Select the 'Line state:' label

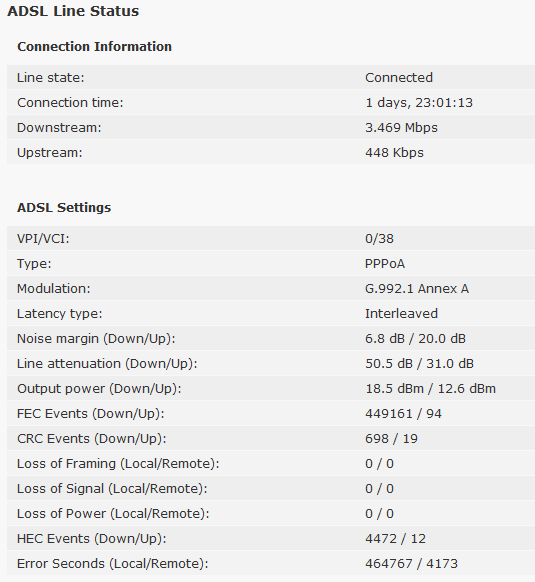tap(50, 78)
